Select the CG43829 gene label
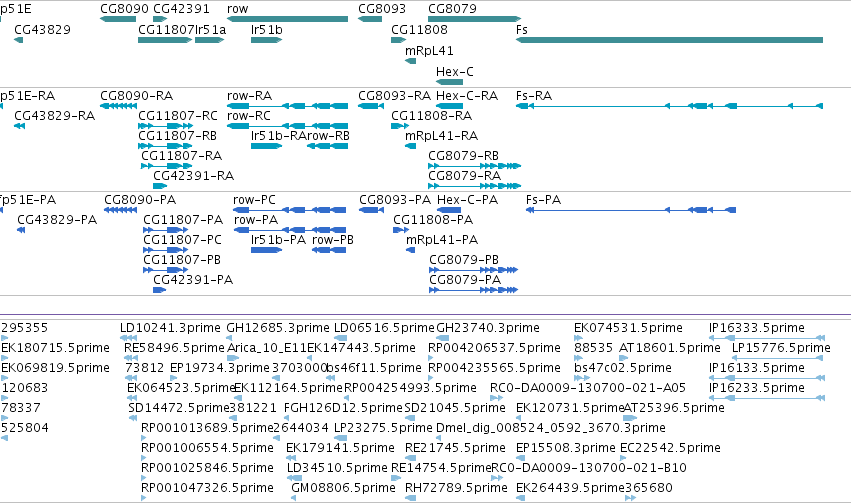 click(42, 29)
